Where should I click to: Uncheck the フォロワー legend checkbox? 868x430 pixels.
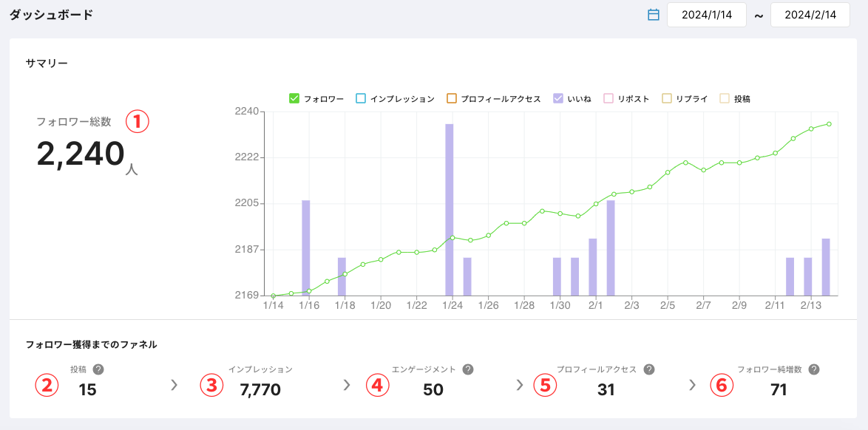click(x=294, y=99)
